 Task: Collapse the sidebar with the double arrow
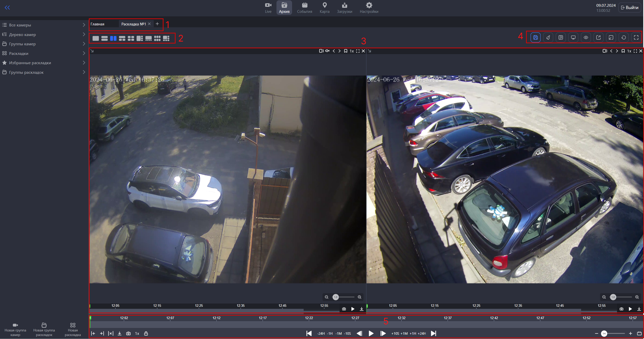click(8, 8)
